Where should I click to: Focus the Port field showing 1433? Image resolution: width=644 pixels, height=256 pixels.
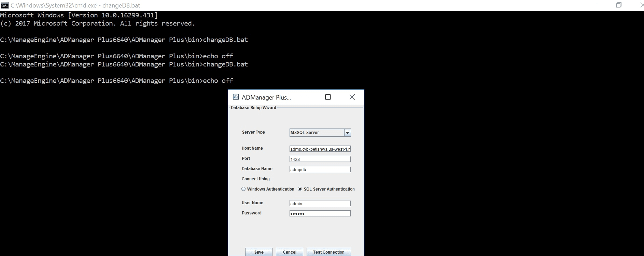point(320,159)
